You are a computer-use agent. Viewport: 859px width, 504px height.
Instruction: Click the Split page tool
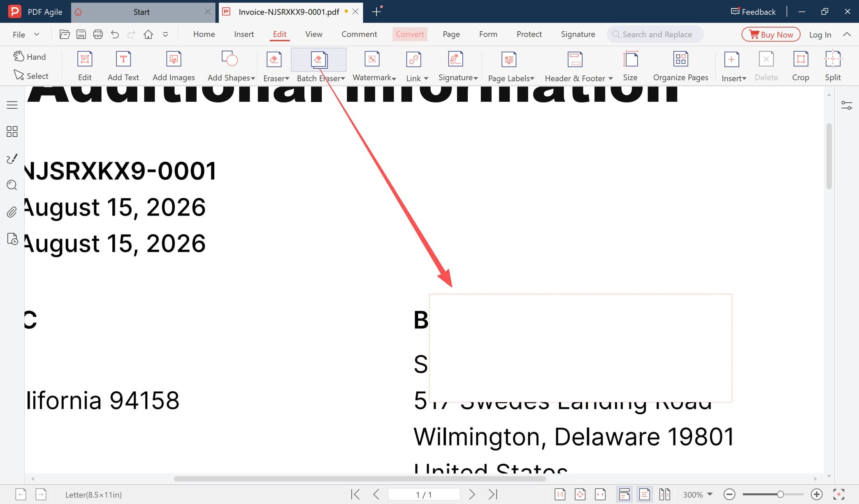pos(833,66)
